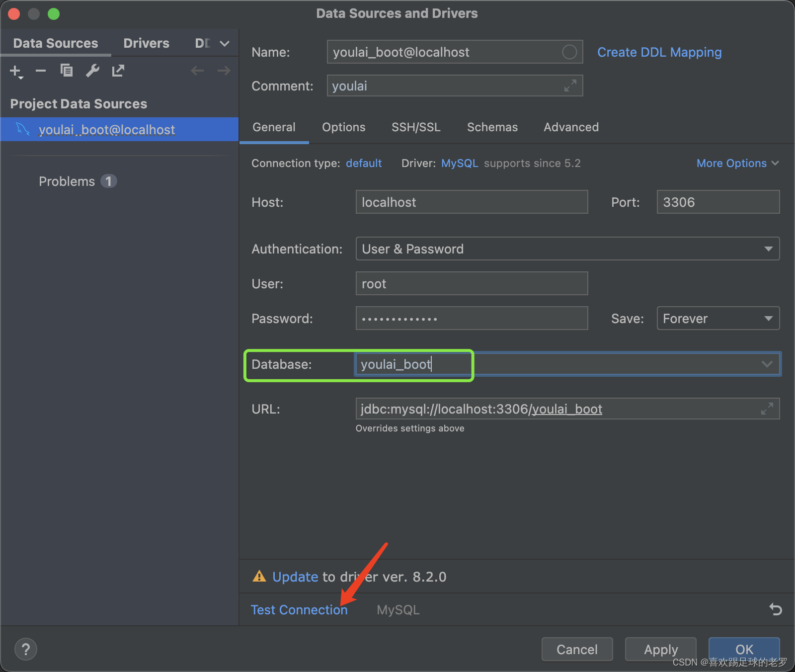Select the Schemas tab
Image resolution: width=795 pixels, height=672 pixels.
492,127
